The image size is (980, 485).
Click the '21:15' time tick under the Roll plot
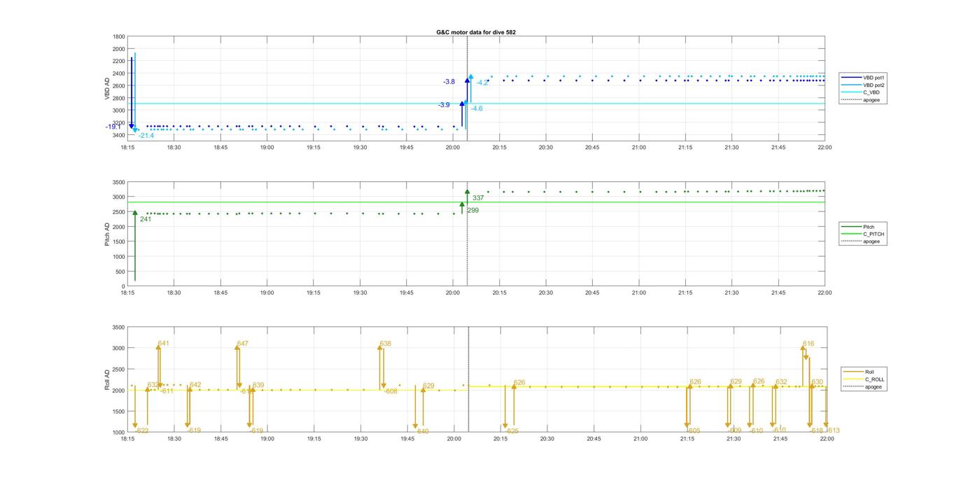pyautogui.click(x=687, y=439)
